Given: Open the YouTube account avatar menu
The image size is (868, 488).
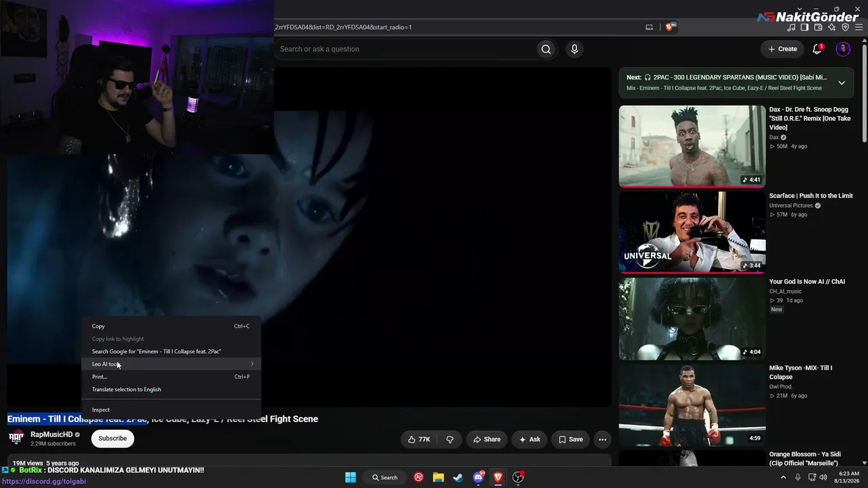Looking at the screenshot, I should point(843,49).
